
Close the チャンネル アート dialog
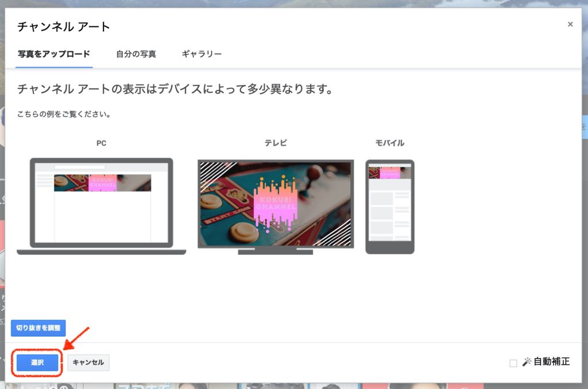pos(570,24)
